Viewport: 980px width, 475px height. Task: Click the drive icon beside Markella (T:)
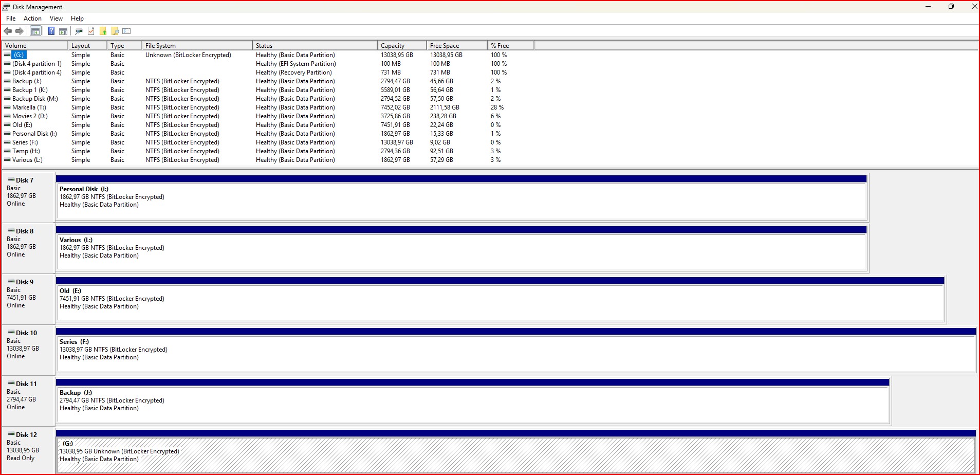[7, 107]
